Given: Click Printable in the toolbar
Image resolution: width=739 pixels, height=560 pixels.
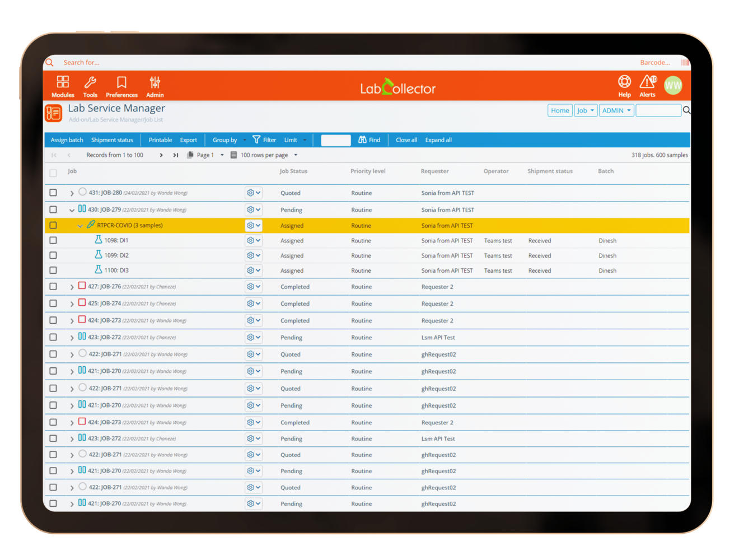Looking at the screenshot, I should click(160, 140).
